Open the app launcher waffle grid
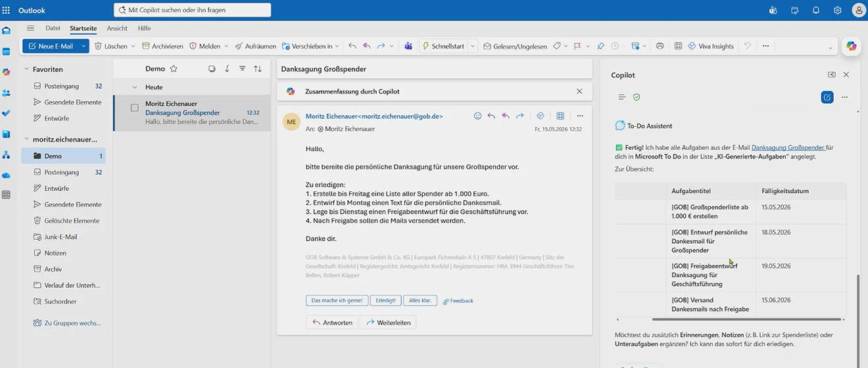The image size is (868, 368). (6, 11)
